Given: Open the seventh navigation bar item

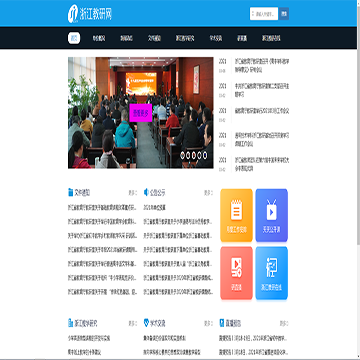Looking at the screenshot, I should 242,38.
